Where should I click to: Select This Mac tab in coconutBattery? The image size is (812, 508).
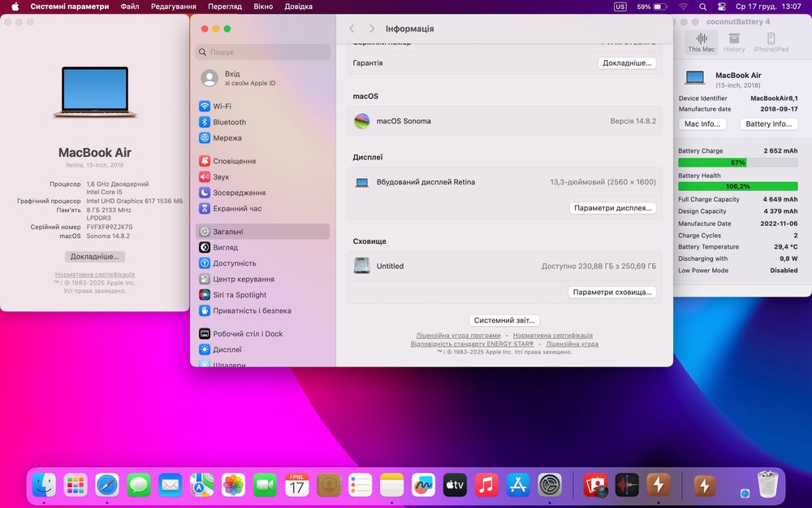[702, 42]
